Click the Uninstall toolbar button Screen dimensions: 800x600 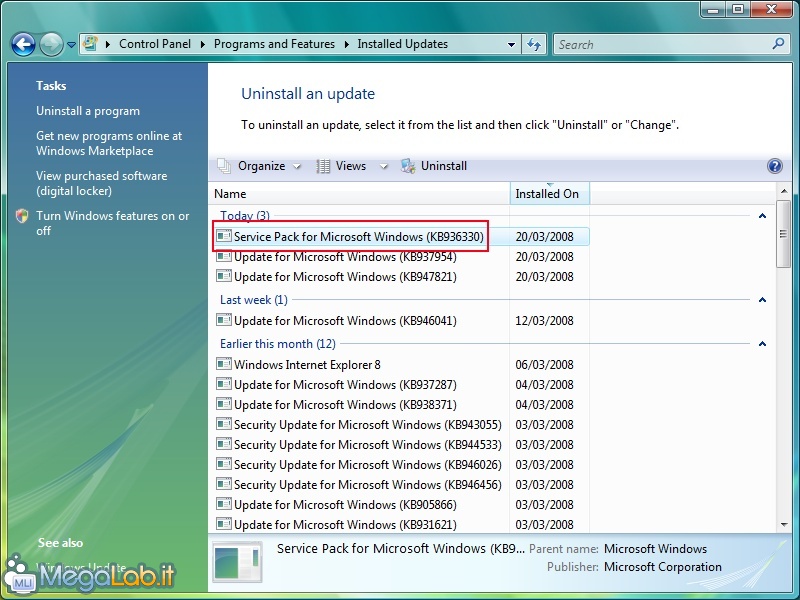(x=434, y=166)
